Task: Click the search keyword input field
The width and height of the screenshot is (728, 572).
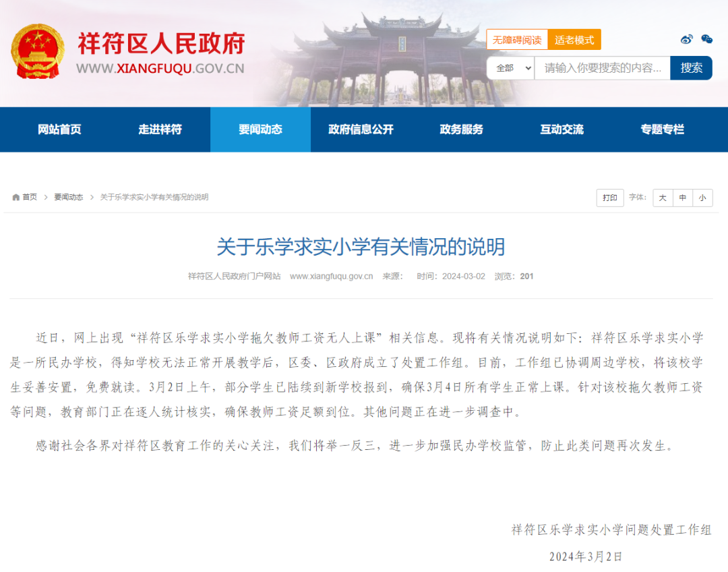Action: tap(602, 68)
